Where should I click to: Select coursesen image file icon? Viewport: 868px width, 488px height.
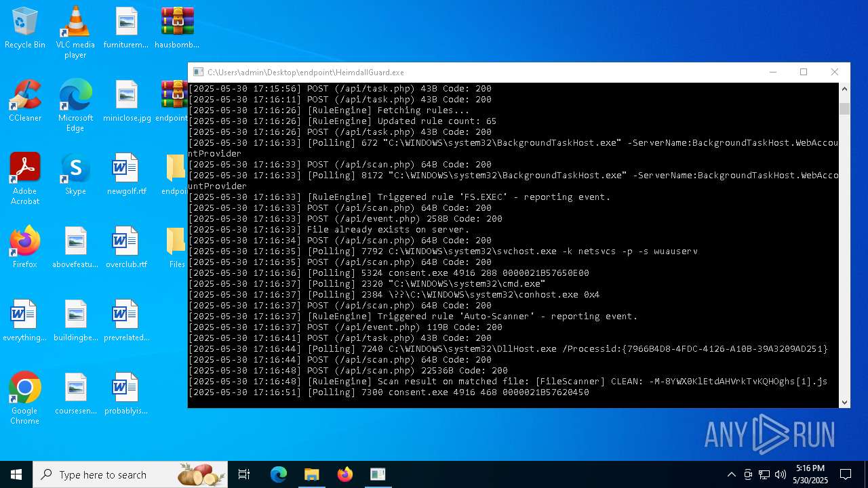pyautogui.click(x=75, y=394)
